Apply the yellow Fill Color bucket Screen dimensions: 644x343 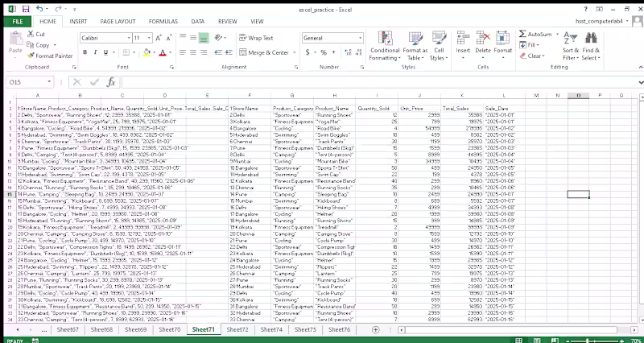tap(147, 52)
